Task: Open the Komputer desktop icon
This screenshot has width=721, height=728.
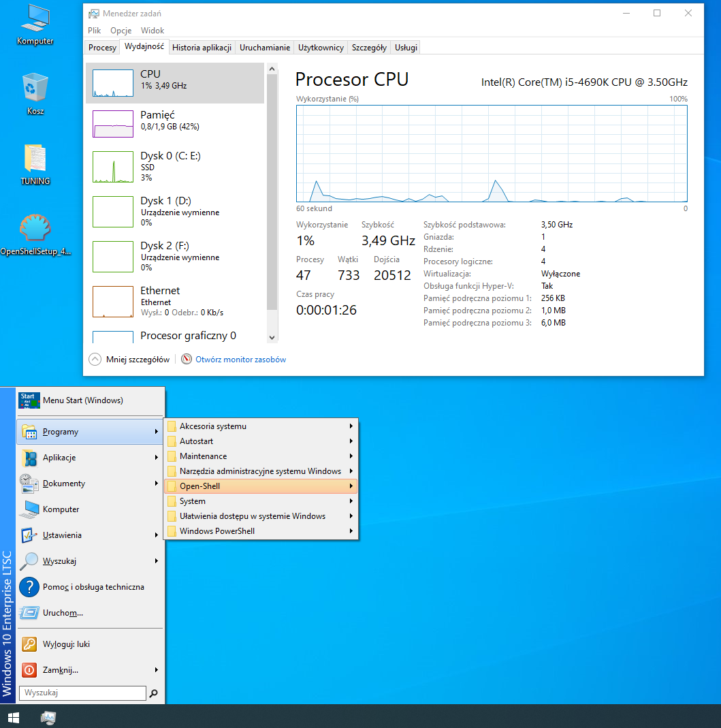Action: (35, 25)
